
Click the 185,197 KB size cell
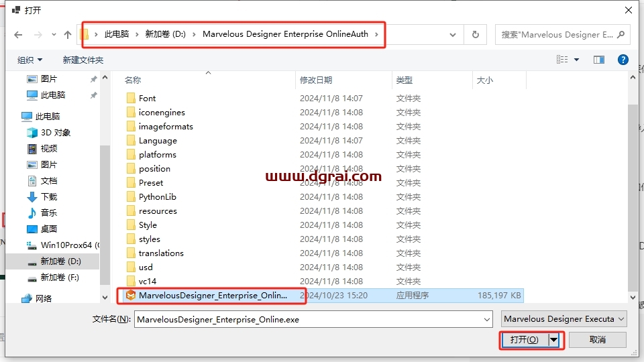point(498,296)
